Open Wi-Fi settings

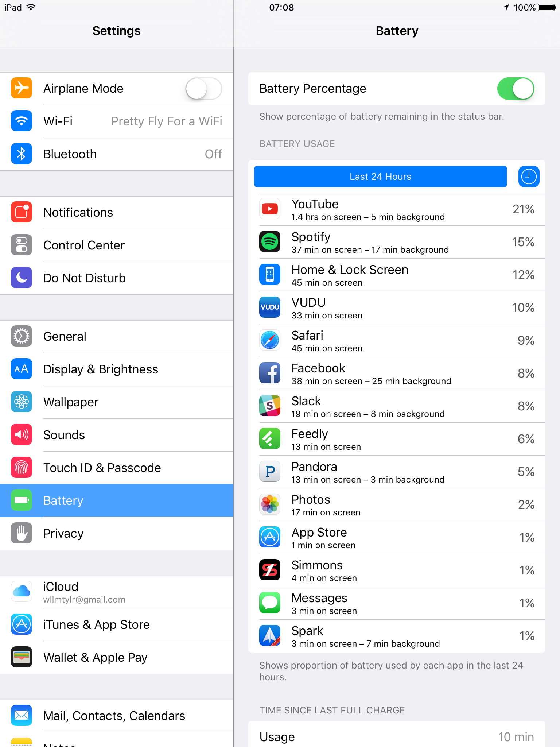tap(117, 121)
